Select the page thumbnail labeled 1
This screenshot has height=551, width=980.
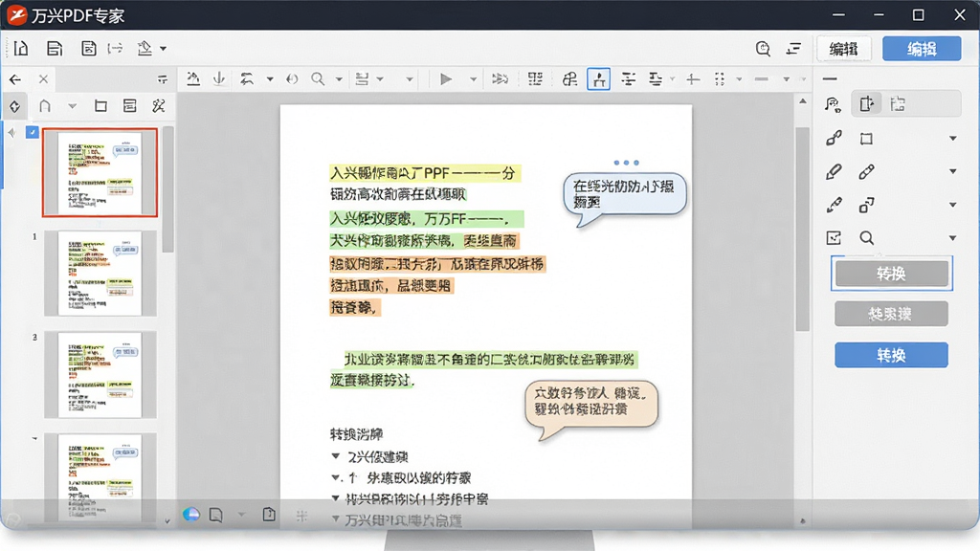click(x=100, y=273)
